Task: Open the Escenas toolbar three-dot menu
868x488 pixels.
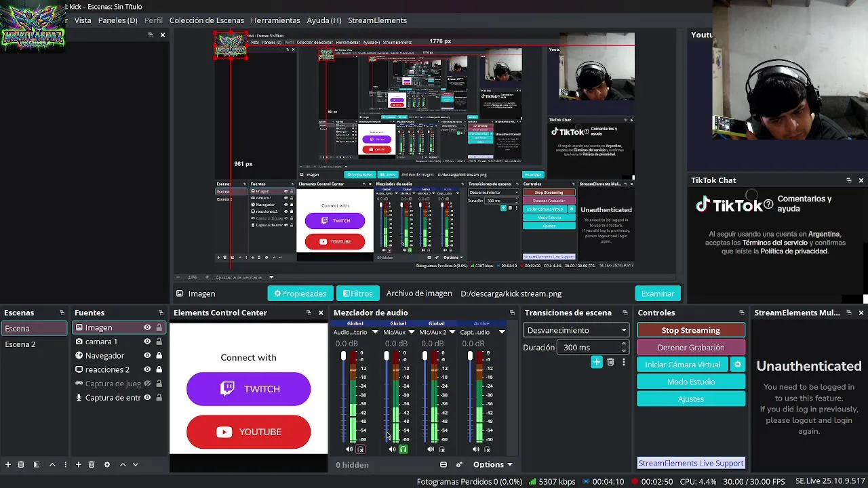Action: 66,465
